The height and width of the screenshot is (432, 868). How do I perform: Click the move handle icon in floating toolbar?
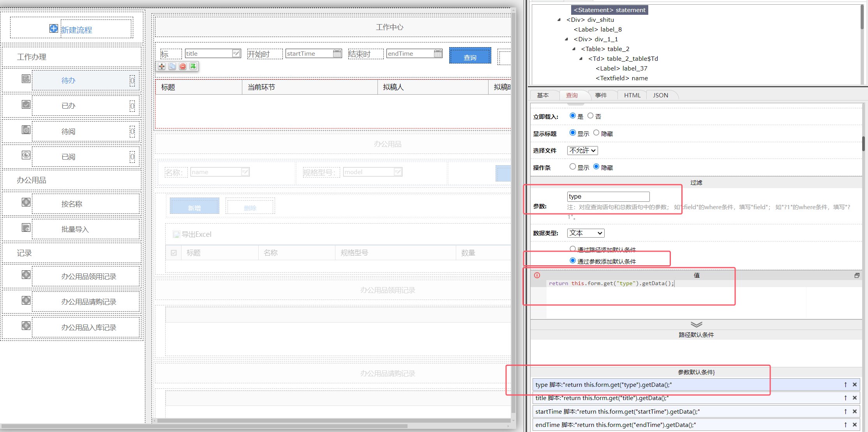(x=162, y=66)
